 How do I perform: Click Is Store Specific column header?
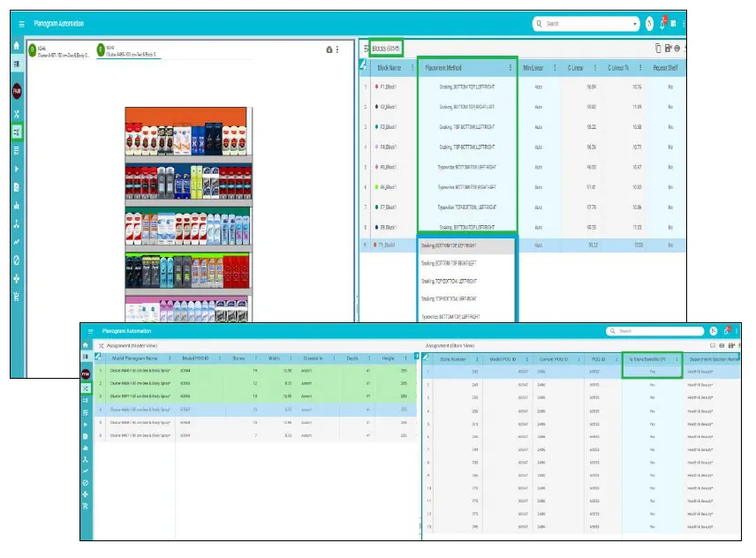pos(647,359)
